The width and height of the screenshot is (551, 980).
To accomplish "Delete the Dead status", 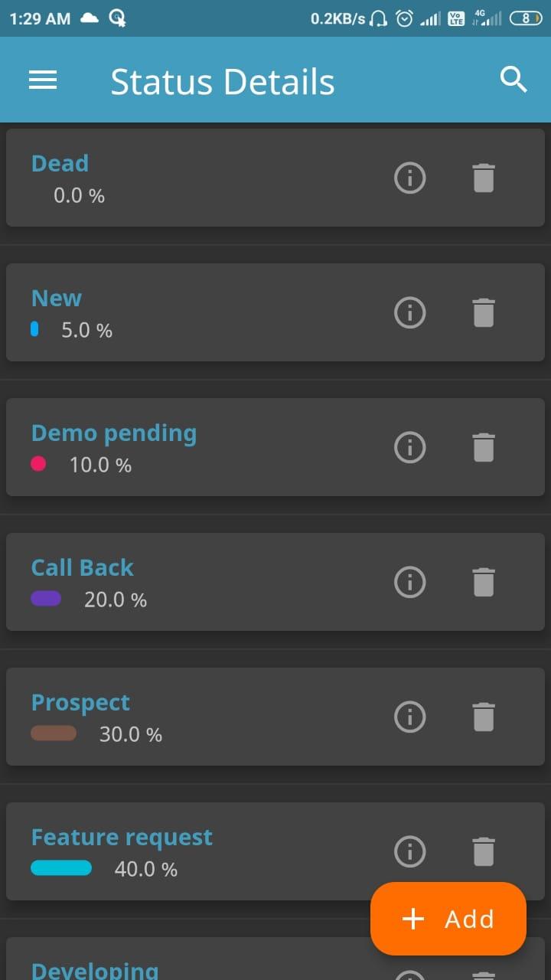I will tap(483, 178).
